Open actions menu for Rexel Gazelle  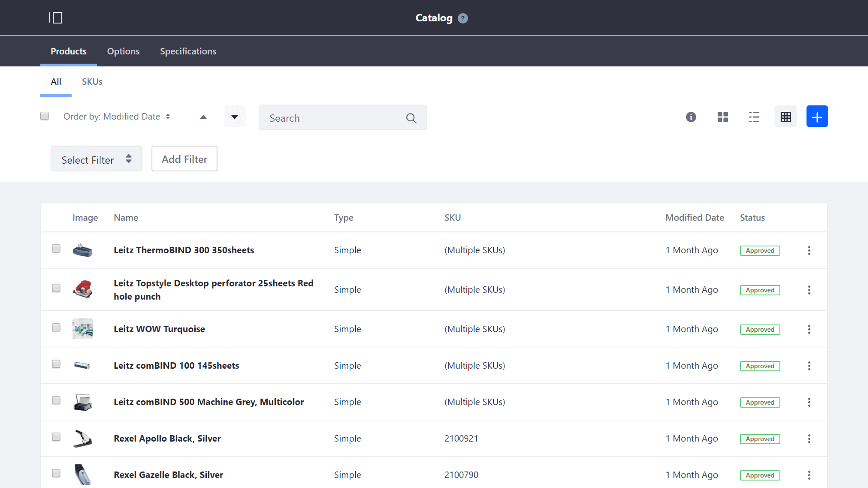tap(809, 475)
